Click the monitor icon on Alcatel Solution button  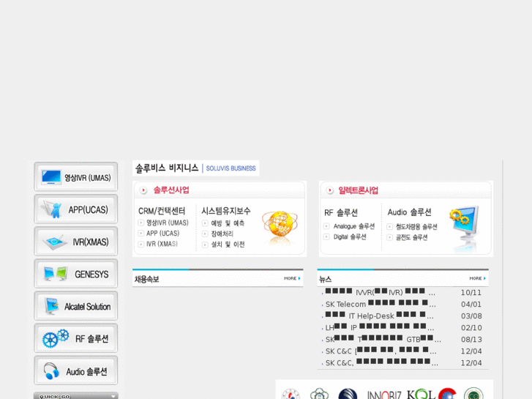coord(52,306)
